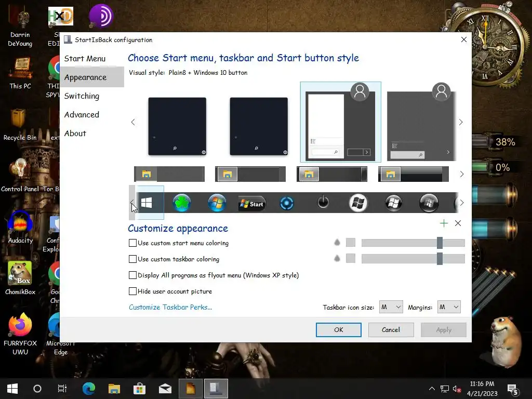Remove start button with the X icon
Viewport: 532px width, 399px height.
coord(458,223)
